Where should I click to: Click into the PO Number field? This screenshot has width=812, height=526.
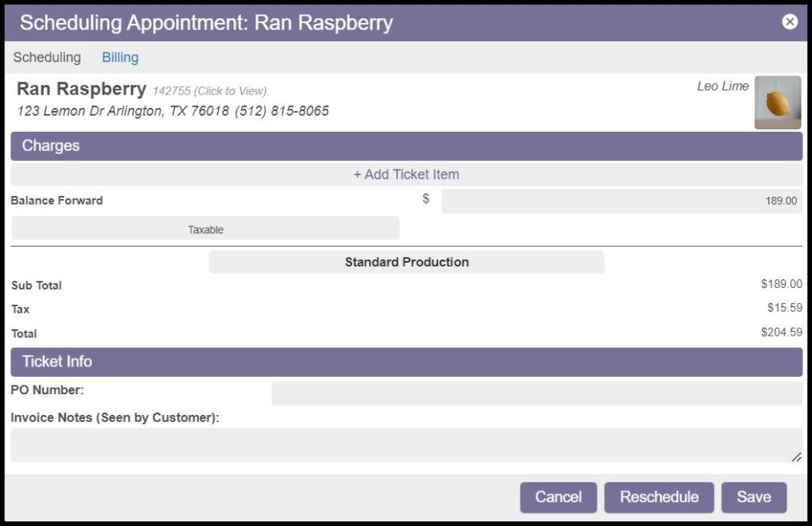536,393
